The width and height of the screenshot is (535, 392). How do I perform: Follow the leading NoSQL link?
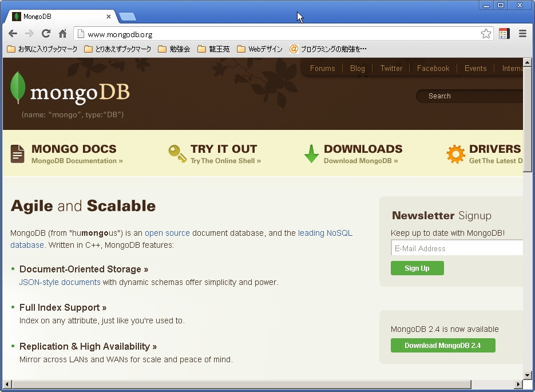tap(325, 233)
